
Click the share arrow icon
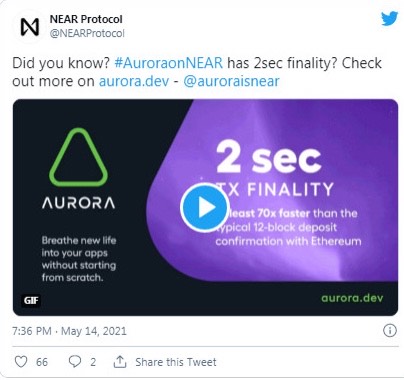point(120,361)
